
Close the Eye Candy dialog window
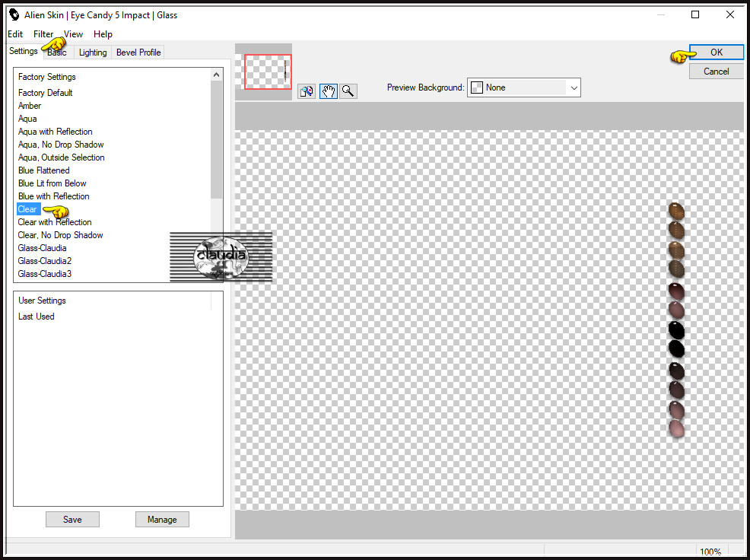tap(730, 15)
